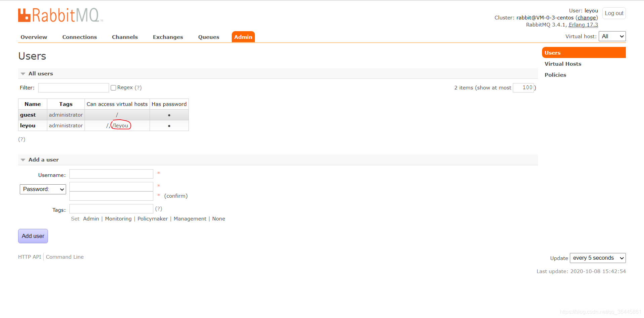Image resolution: width=644 pixels, height=318 pixels.
Task: Select the Channels tab
Action: (125, 37)
